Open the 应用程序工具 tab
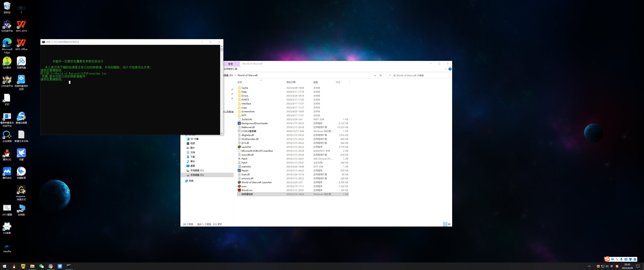Screen dimensions: 644x270 (x=230, y=69)
